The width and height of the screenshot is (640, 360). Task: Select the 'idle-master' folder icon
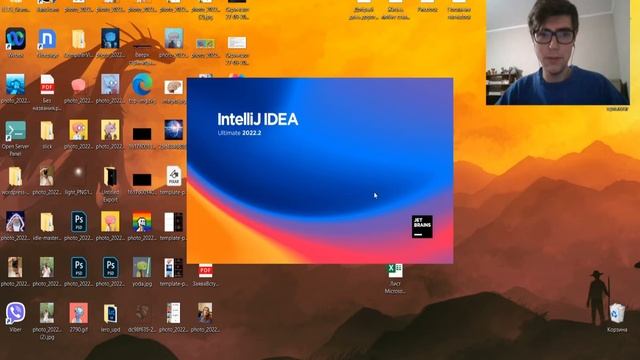[47, 222]
